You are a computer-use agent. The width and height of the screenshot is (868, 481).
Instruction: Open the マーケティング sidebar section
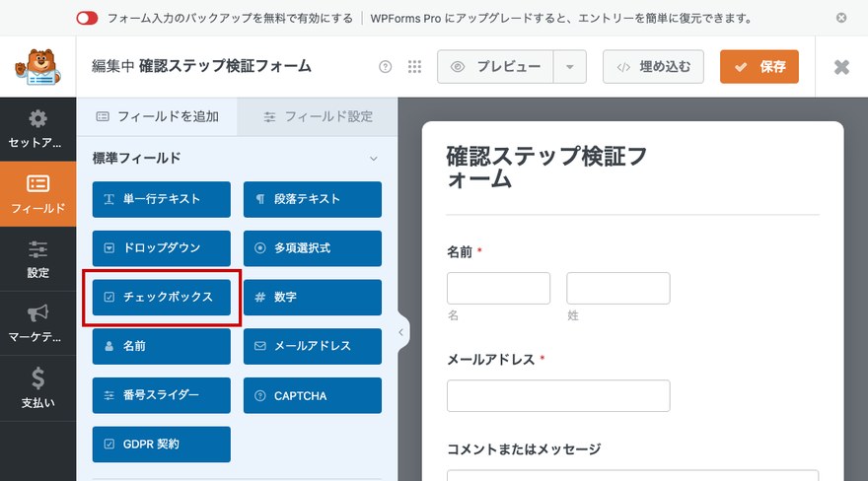37,323
